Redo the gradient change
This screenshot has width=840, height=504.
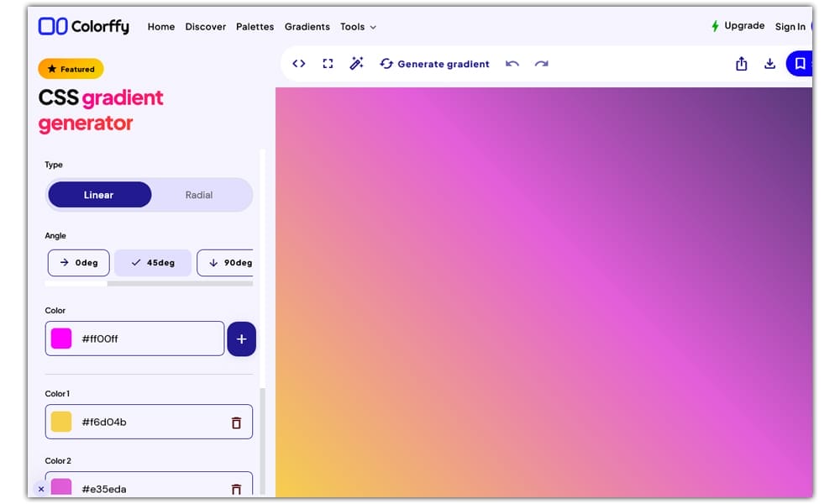542,63
